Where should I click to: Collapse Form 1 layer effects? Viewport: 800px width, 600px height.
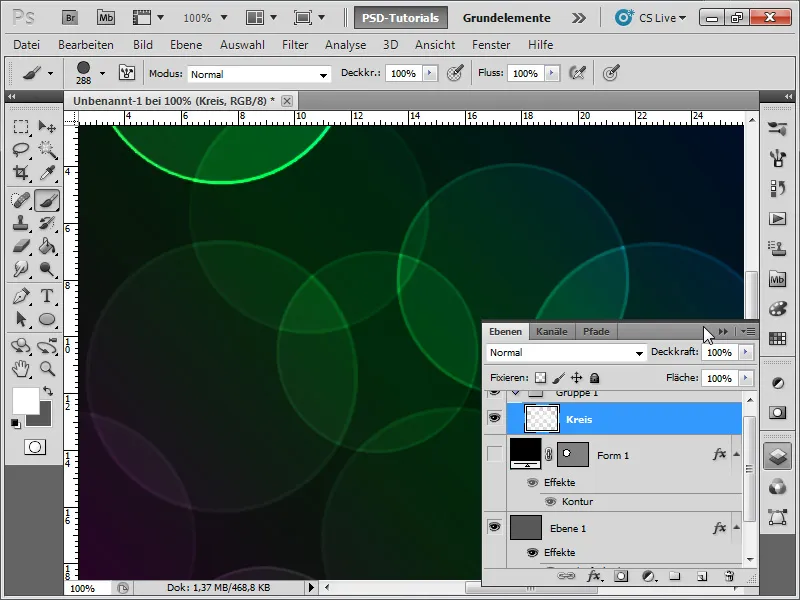[736, 454]
